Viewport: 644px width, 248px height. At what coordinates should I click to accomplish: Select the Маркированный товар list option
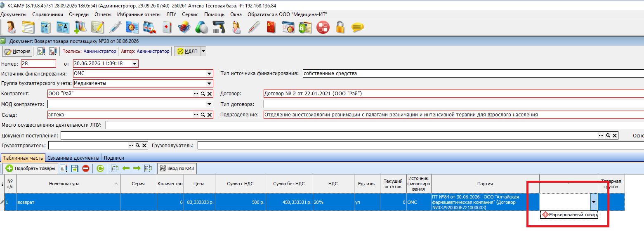click(569, 215)
